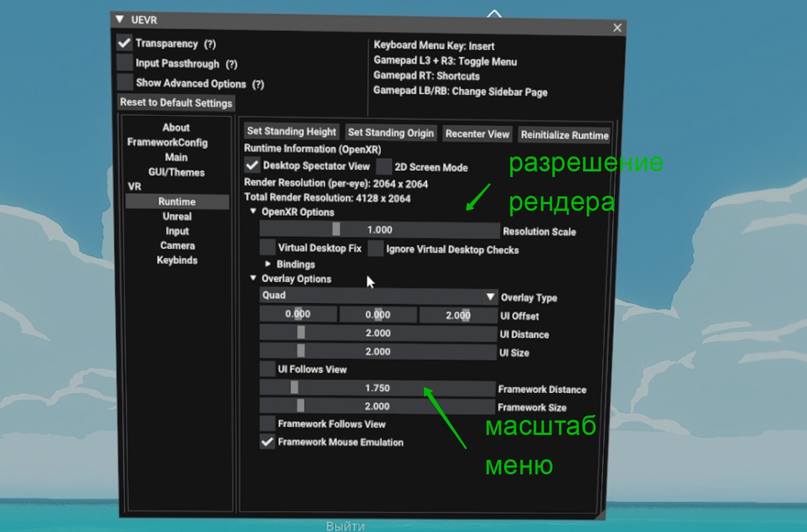The image size is (807, 532).
Task: Enable Virtual Desktop Fix checkbox
Action: coord(268,247)
